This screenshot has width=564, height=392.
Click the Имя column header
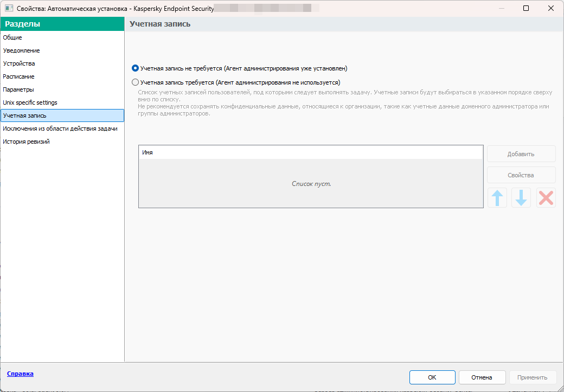310,153
